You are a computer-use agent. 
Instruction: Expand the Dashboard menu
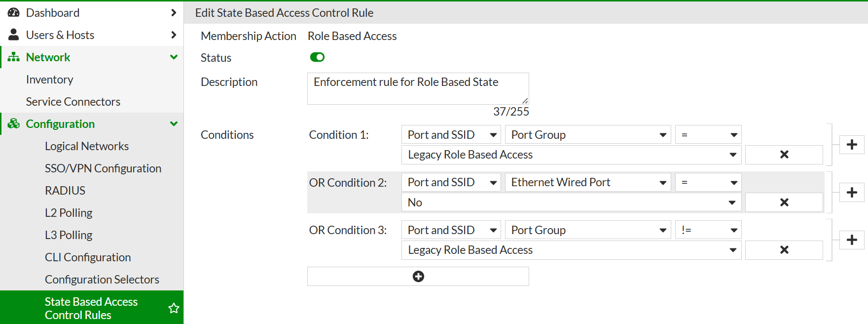(92, 13)
